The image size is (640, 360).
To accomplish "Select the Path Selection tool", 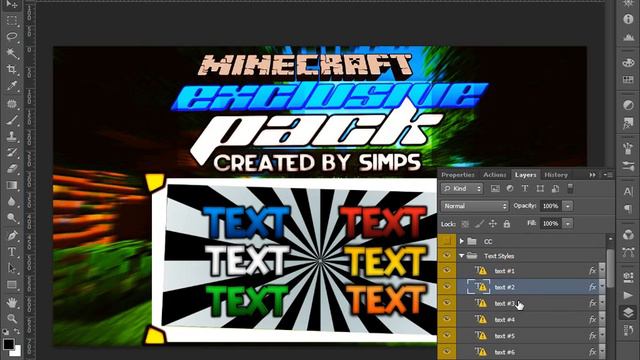I will tap(12, 268).
